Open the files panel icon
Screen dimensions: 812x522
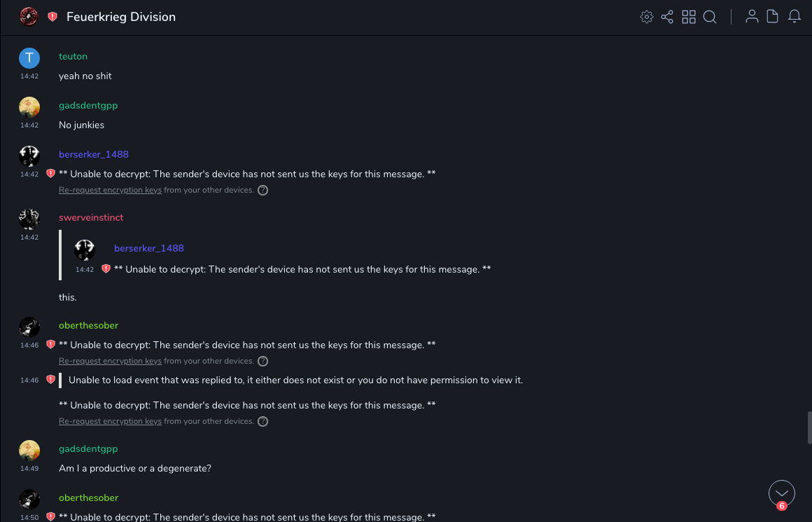pos(773,17)
